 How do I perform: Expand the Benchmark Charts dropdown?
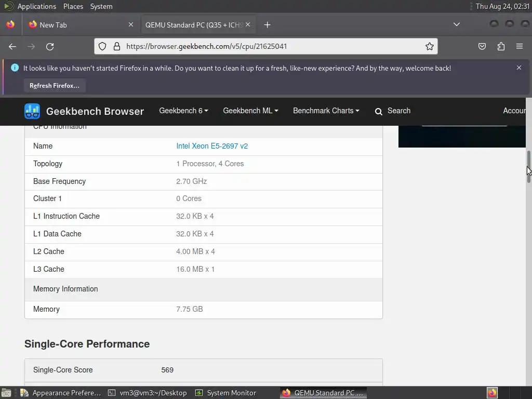click(326, 111)
